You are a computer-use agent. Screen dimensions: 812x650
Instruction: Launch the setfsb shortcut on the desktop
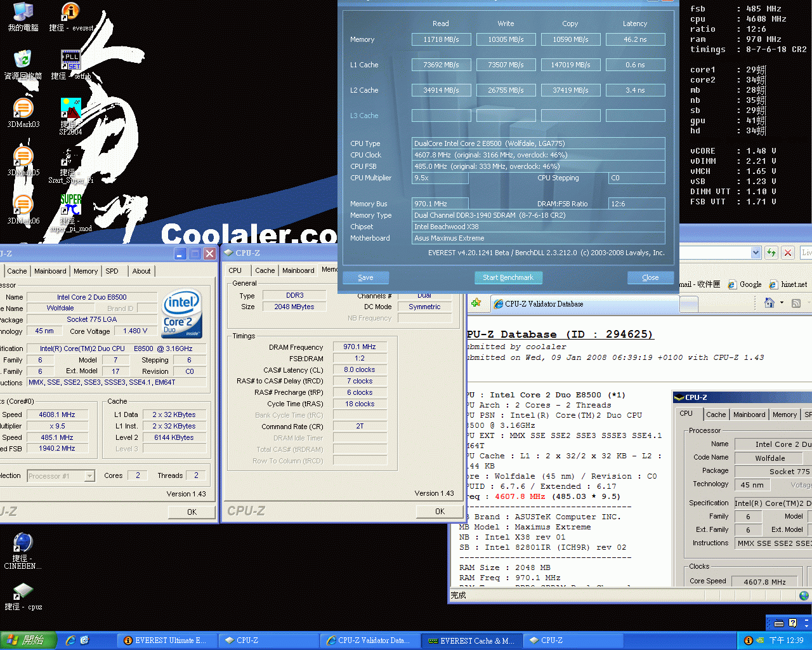tap(70, 65)
